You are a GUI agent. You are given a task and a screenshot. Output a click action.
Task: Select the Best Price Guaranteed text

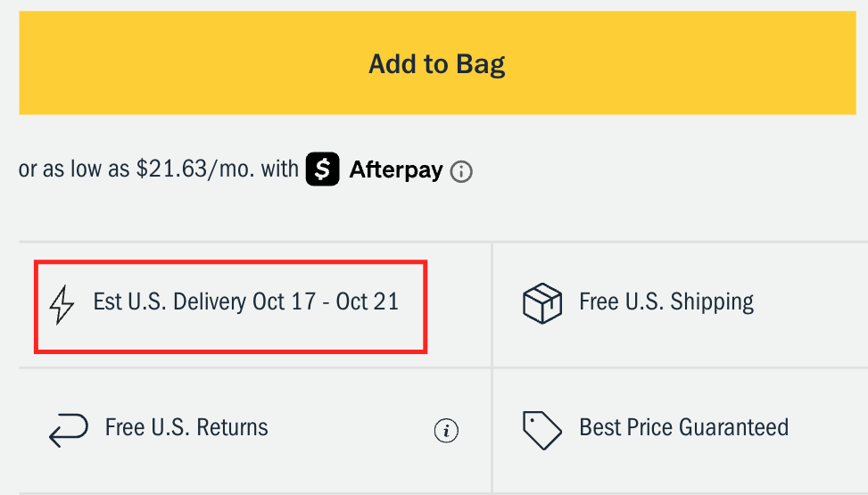pos(683,427)
